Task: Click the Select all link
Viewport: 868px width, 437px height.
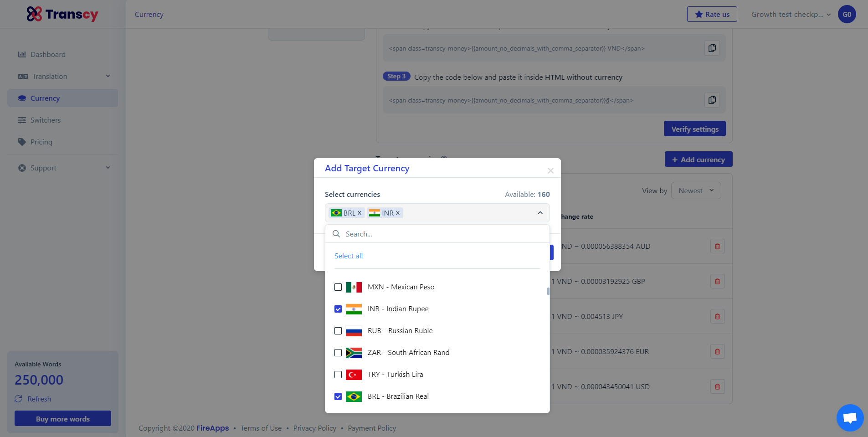Action: 349,256
